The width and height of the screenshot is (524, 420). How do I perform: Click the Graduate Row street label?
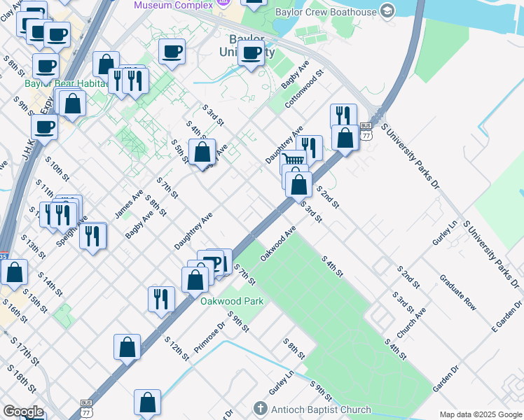click(x=457, y=292)
